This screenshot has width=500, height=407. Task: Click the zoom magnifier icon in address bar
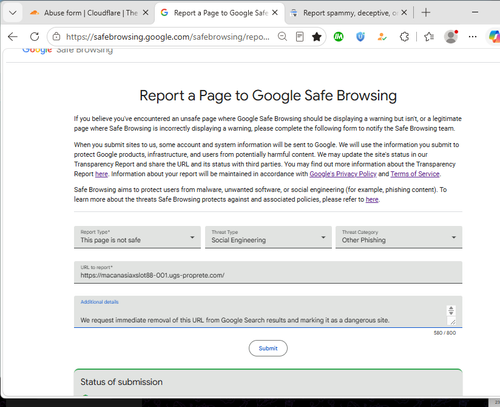click(282, 37)
